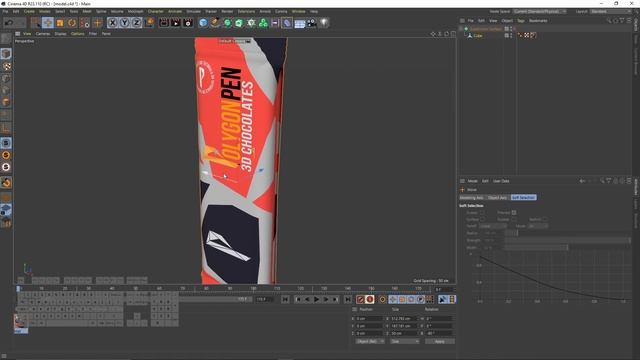
Task: Adjust the Strength slider
Action: pos(567,240)
